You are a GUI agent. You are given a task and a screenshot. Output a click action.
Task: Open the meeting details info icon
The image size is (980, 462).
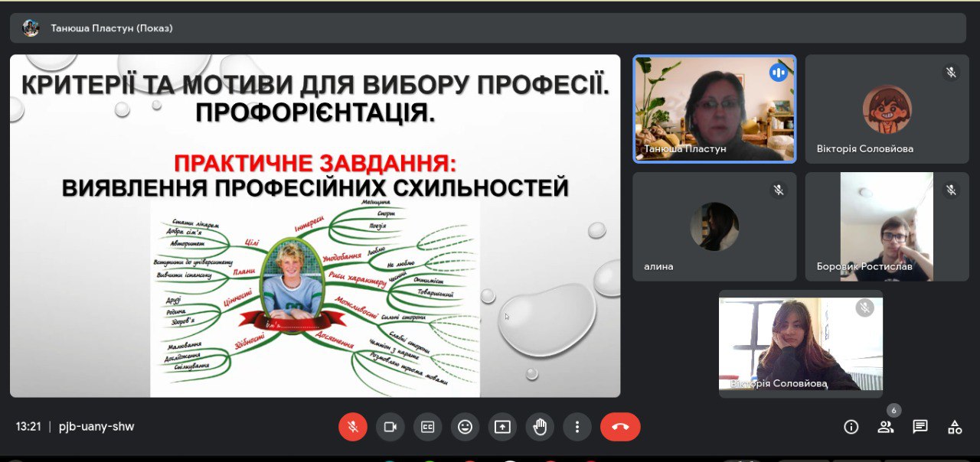pyautogui.click(x=850, y=427)
